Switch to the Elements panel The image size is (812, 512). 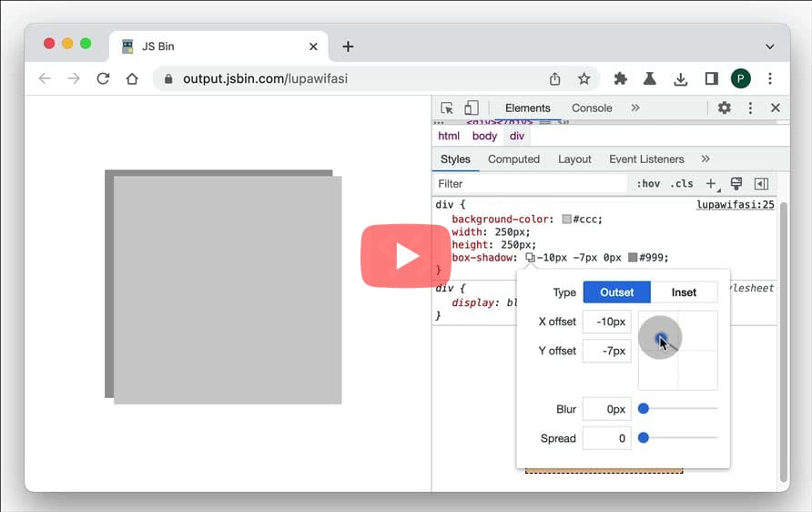pos(528,108)
